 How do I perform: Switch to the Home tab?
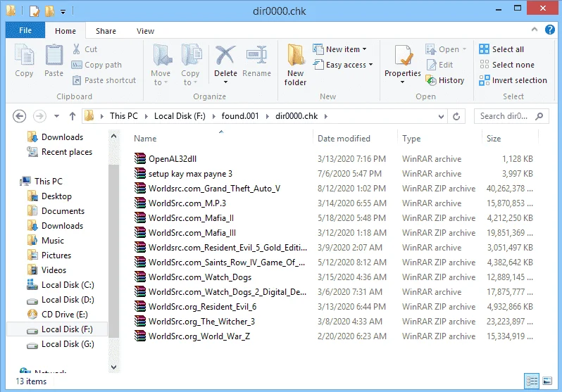[x=65, y=31]
